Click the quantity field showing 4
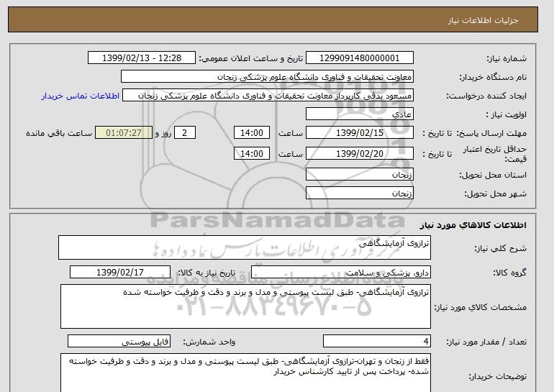Image resolution: width=554 pixels, height=392 pixels. (x=376, y=341)
